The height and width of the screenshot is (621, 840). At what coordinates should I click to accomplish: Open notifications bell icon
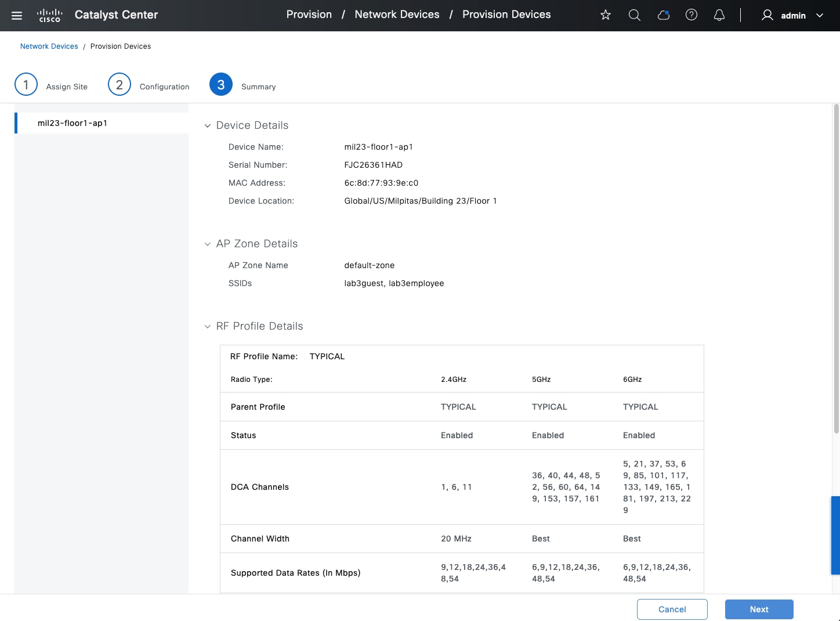point(719,15)
